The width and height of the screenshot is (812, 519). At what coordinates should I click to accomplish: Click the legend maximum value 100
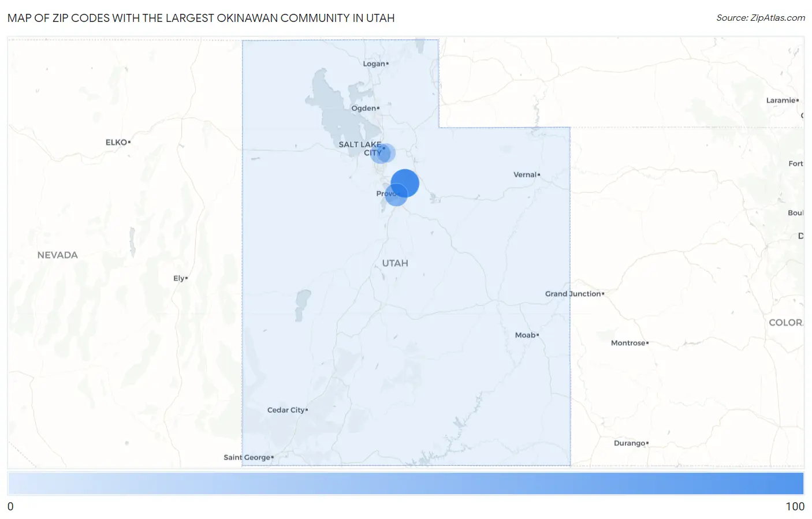tap(795, 506)
